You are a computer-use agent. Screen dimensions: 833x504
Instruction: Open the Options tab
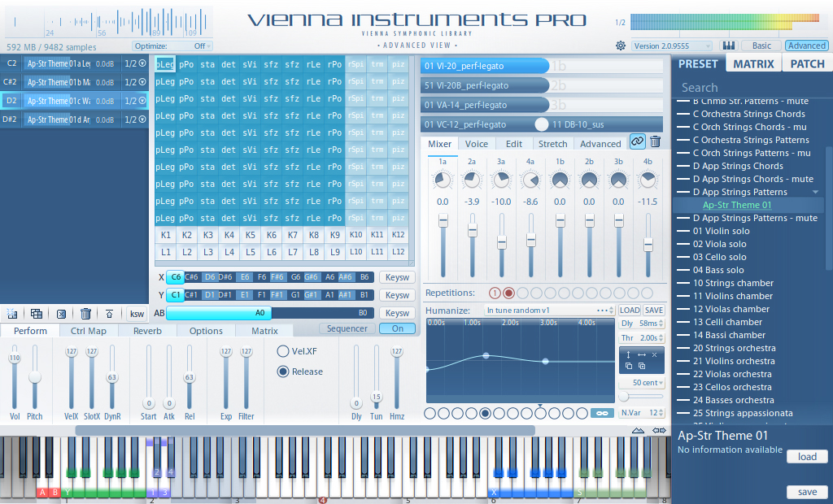tap(206, 330)
